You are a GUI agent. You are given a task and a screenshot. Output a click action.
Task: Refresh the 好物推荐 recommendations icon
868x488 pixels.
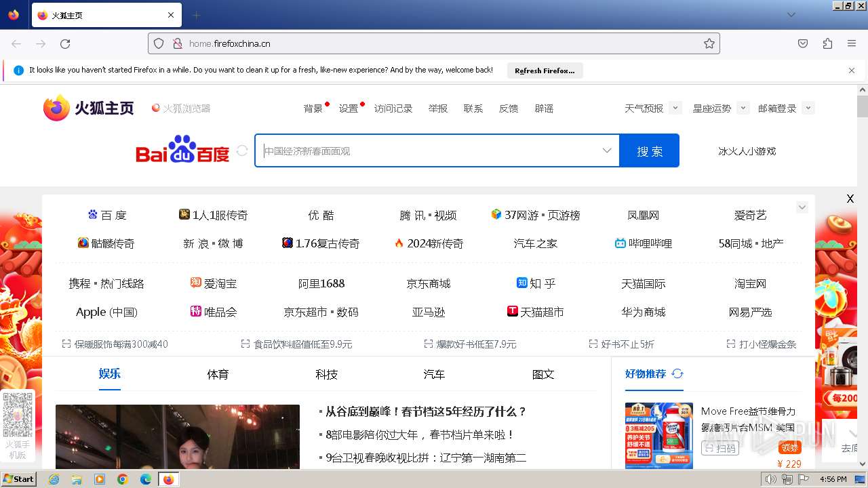[677, 373]
